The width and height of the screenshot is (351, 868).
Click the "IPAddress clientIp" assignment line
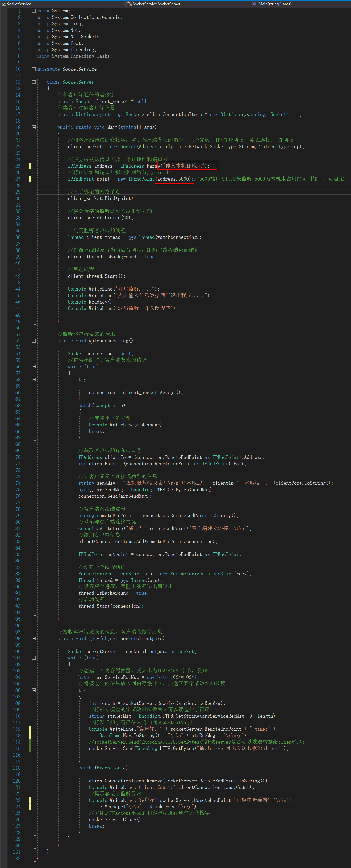pyautogui.click(x=172, y=457)
